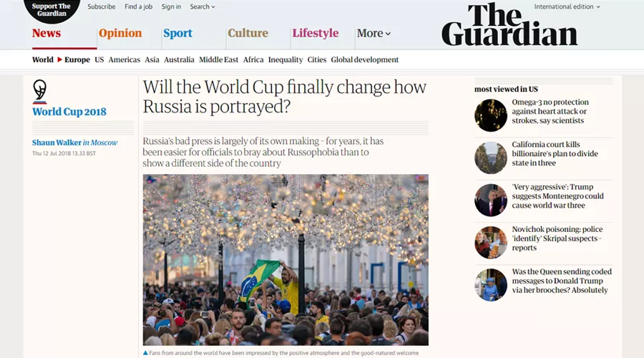
Task: Select Middle East in the subnavigation
Action: click(x=218, y=59)
